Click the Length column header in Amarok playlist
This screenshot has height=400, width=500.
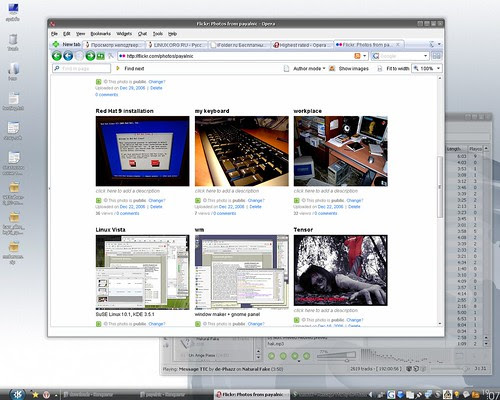click(454, 149)
